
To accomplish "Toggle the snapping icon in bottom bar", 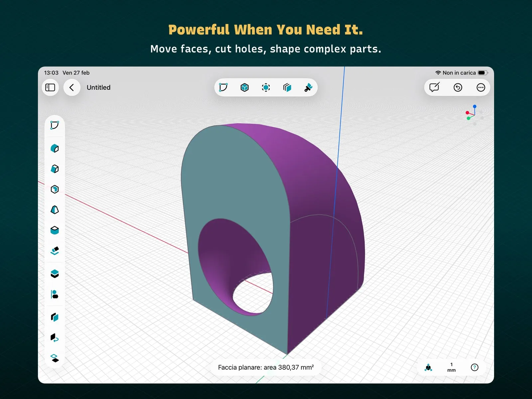I will [x=428, y=367].
